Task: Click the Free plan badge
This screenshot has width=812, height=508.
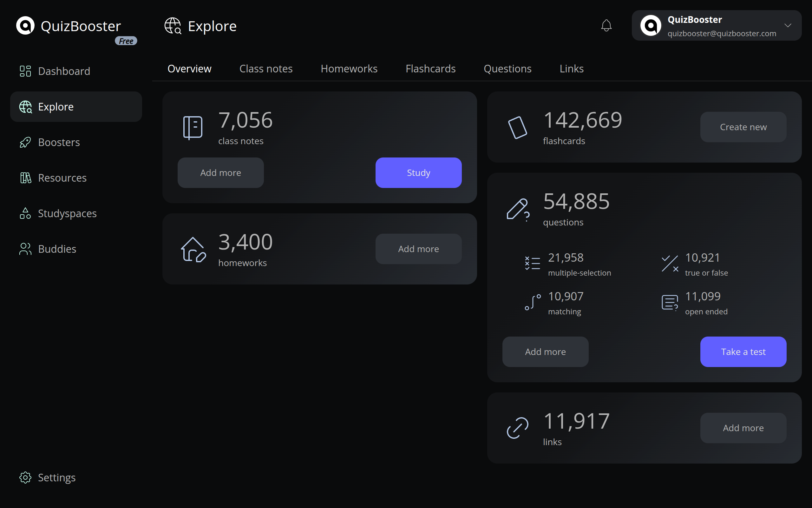Action: 126,41
